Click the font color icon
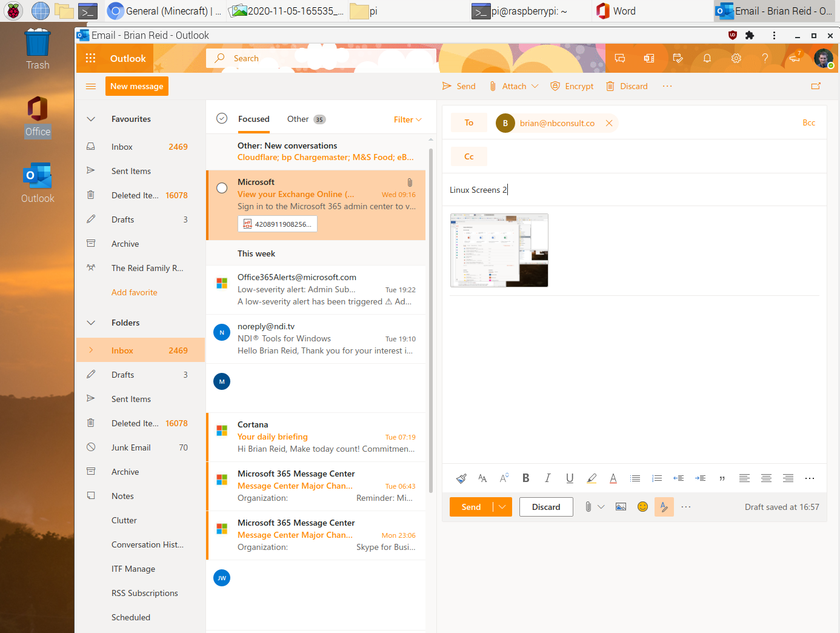Viewport: 840px width, 633px height. pos(613,478)
